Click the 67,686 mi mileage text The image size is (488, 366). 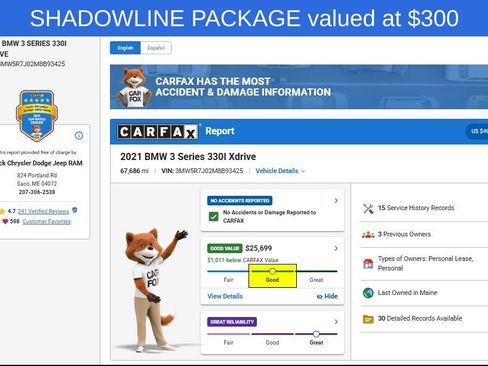pos(134,171)
